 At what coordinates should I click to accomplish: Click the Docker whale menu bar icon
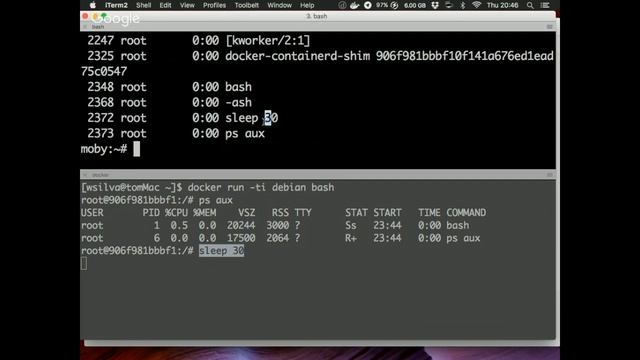(x=354, y=5)
